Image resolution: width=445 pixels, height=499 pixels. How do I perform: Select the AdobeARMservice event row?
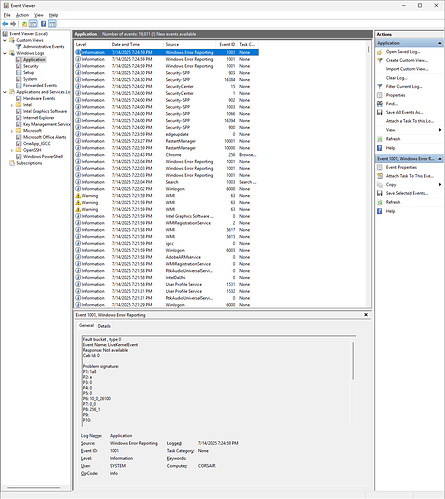tap(166, 257)
